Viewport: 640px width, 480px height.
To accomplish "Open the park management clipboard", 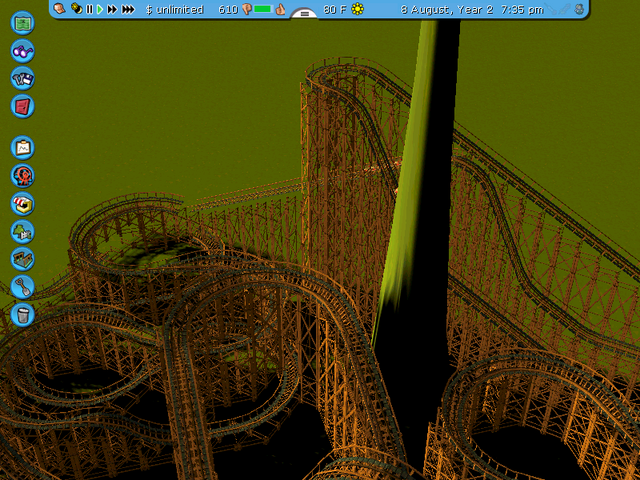I will click(22, 147).
